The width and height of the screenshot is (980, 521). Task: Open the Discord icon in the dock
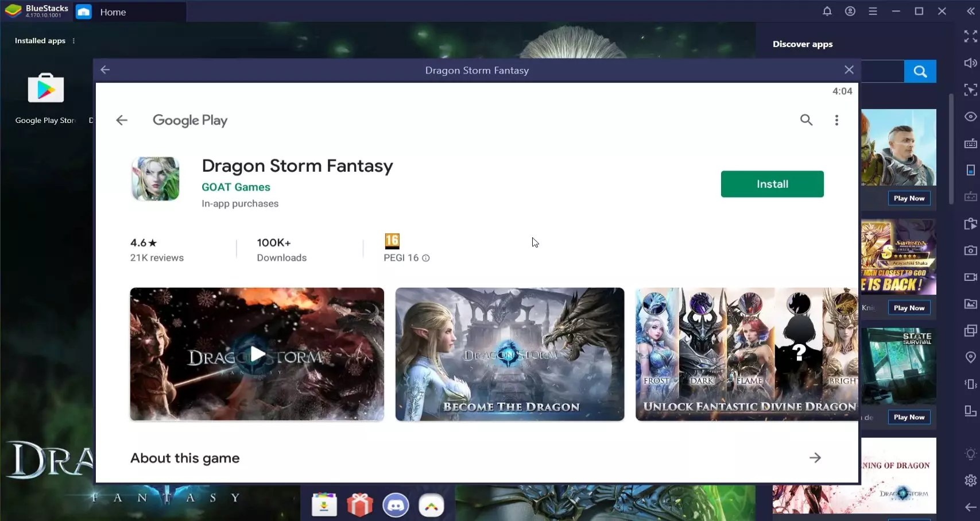click(x=396, y=505)
